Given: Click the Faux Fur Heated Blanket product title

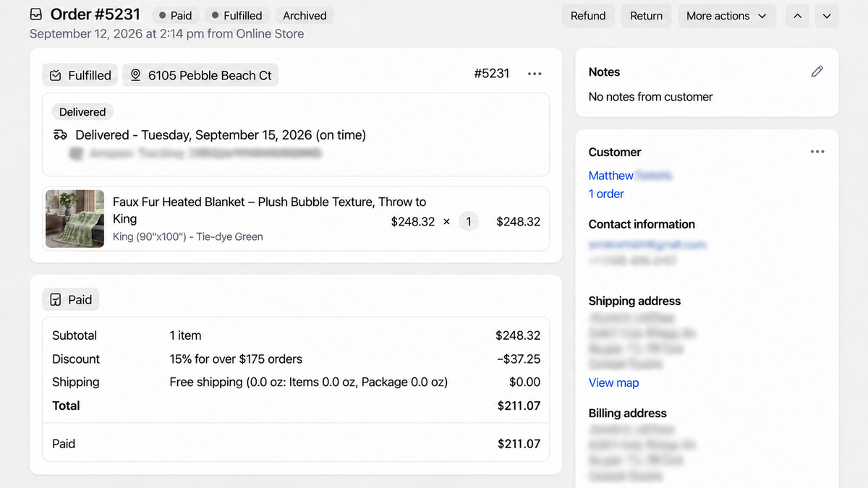Looking at the screenshot, I should pyautogui.click(x=270, y=210).
